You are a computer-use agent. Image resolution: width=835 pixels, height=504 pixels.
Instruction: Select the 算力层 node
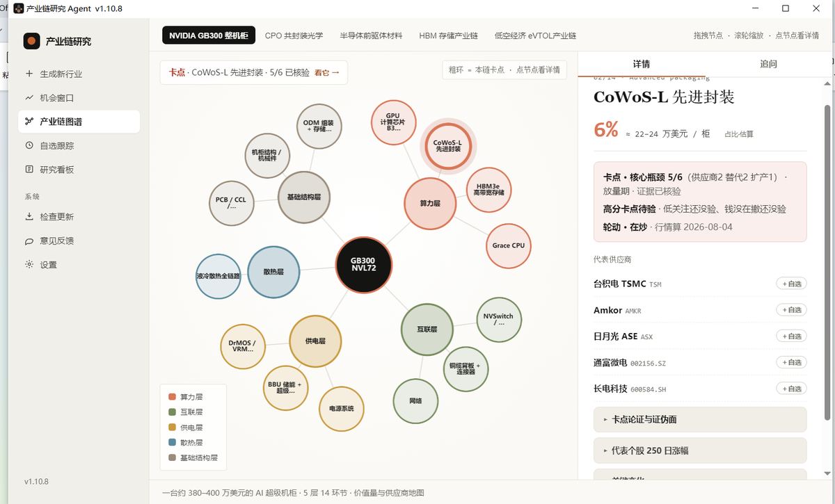tap(429, 204)
